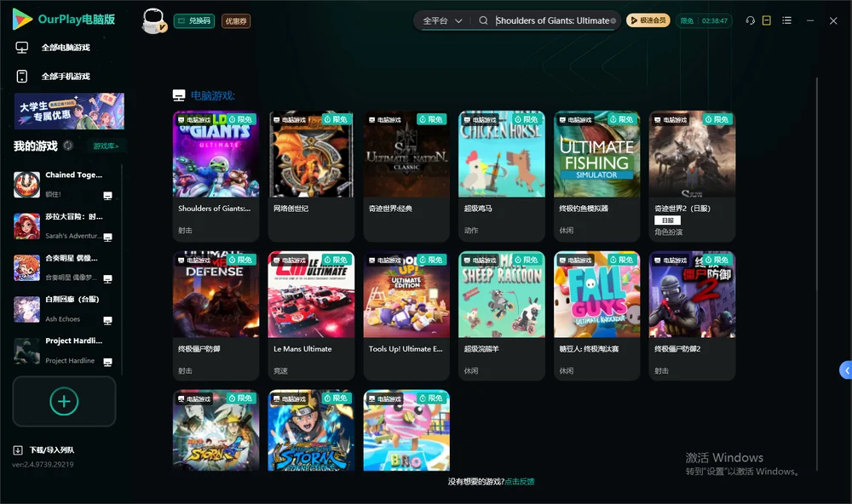Click the 兑换码 redeem code button
The width and height of the screenshot is (852, 504).
click(194, 21)
